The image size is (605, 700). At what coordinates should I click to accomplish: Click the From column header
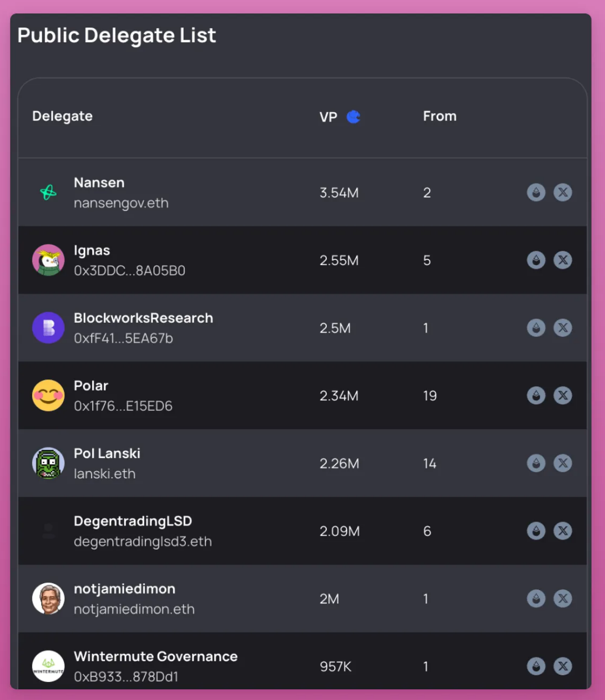(440, 116)
